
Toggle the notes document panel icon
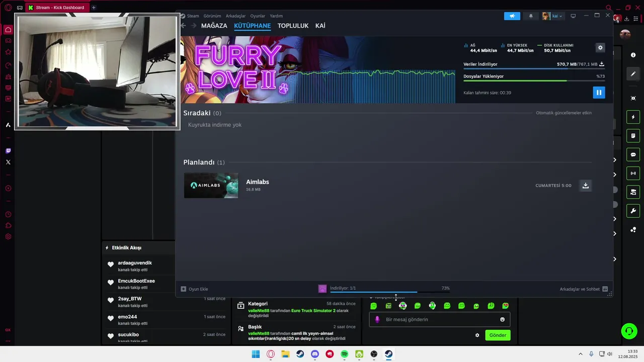[x=633, y=136]
